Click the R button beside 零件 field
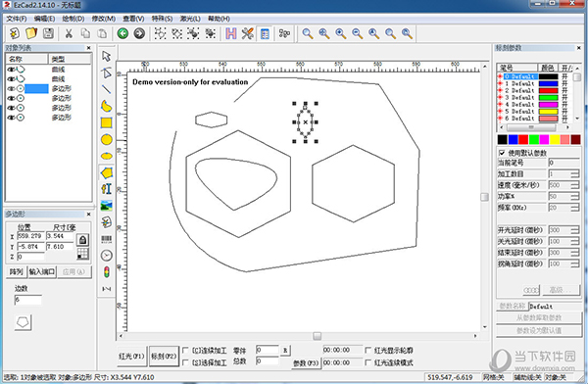588x384 pixels. pos(285,351)
